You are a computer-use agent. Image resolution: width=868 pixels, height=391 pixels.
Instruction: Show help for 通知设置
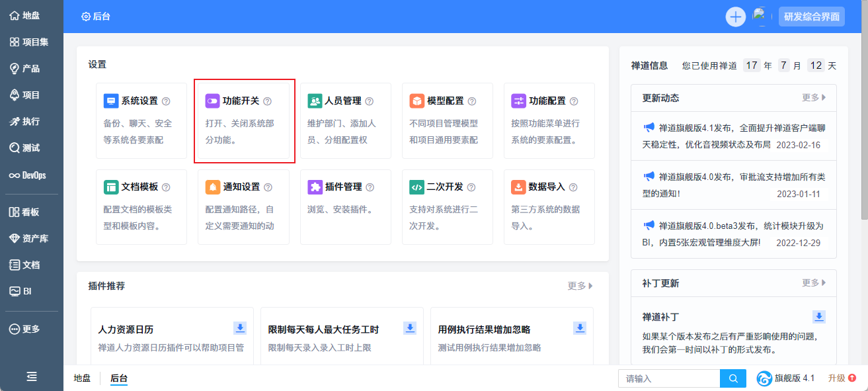click(268, 187)
